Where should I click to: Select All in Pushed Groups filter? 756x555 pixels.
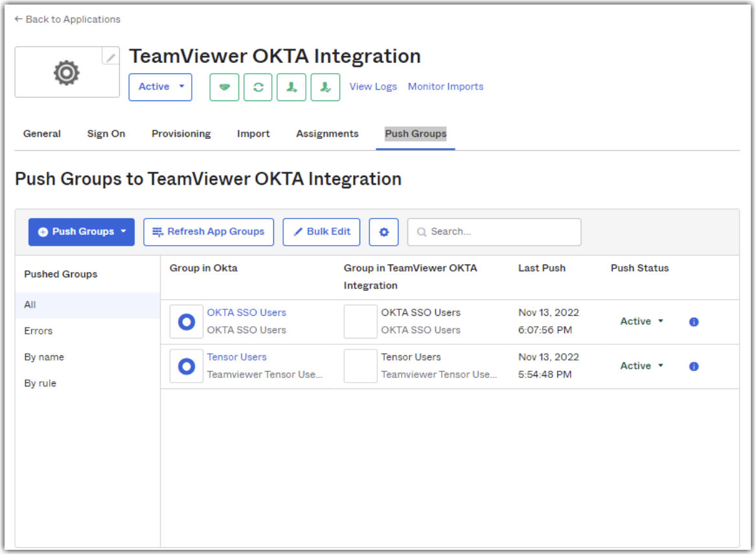[x=87, y=305]
